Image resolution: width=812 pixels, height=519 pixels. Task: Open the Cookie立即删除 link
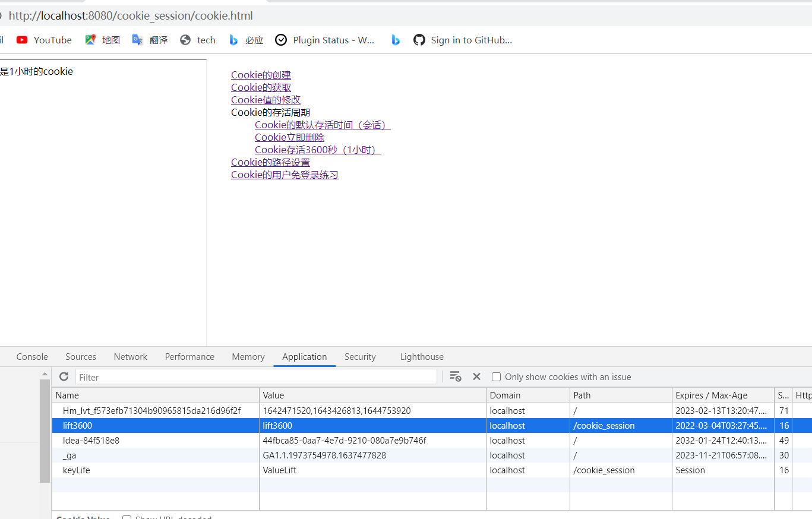(289, 137)
